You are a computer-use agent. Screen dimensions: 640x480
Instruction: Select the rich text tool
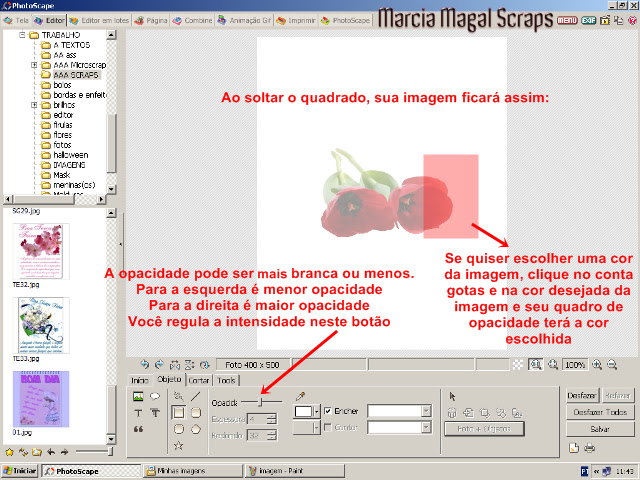155,413
